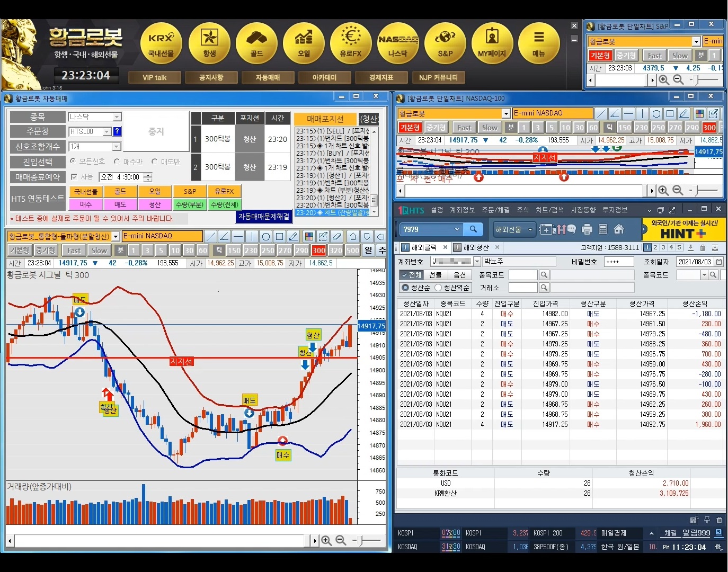The image size is (728, 572).
Task: Click the 수량(전체) button
Action: click(x=225, y=204)
